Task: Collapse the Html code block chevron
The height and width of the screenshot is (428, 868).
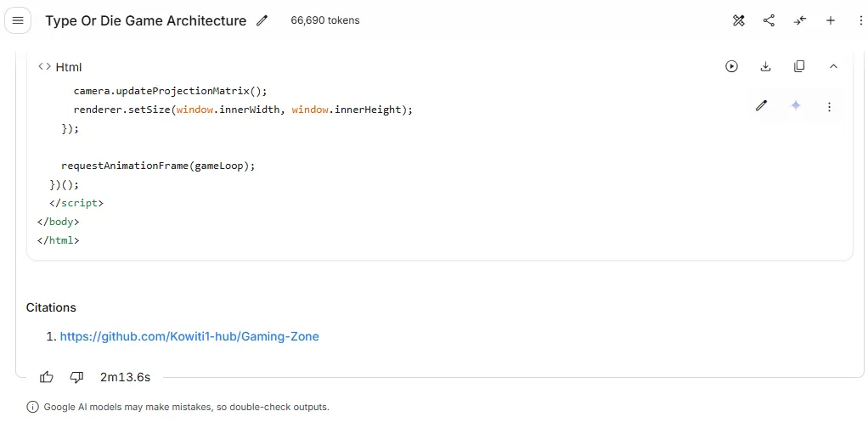Action: 833,66
